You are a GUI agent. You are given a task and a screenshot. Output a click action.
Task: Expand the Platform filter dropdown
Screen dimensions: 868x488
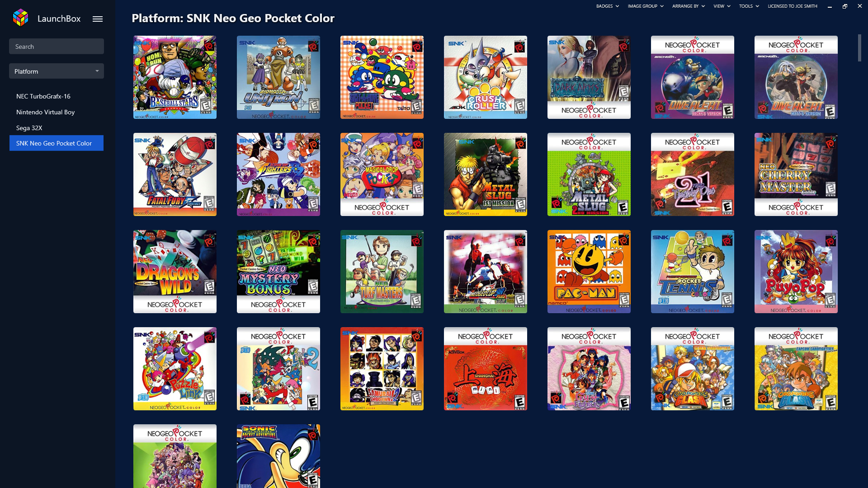[57, 71]
